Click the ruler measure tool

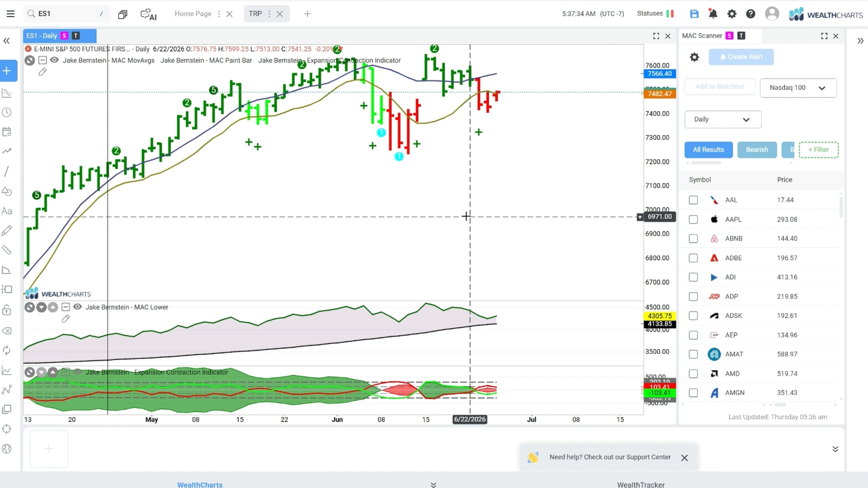pos(7,250)
